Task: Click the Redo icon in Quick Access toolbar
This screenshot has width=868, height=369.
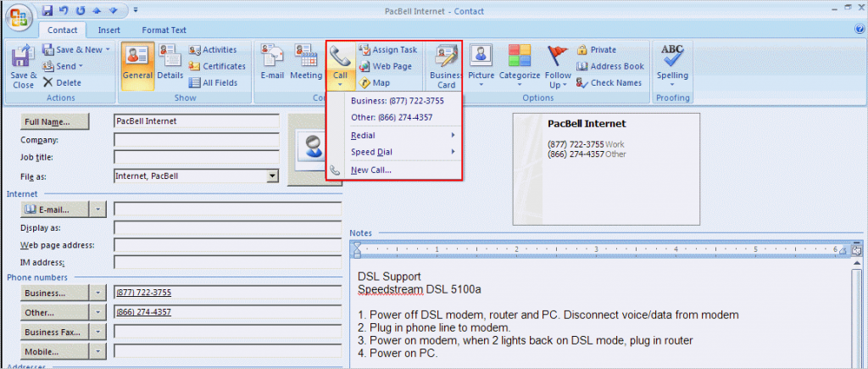Action: coord(79,10)
